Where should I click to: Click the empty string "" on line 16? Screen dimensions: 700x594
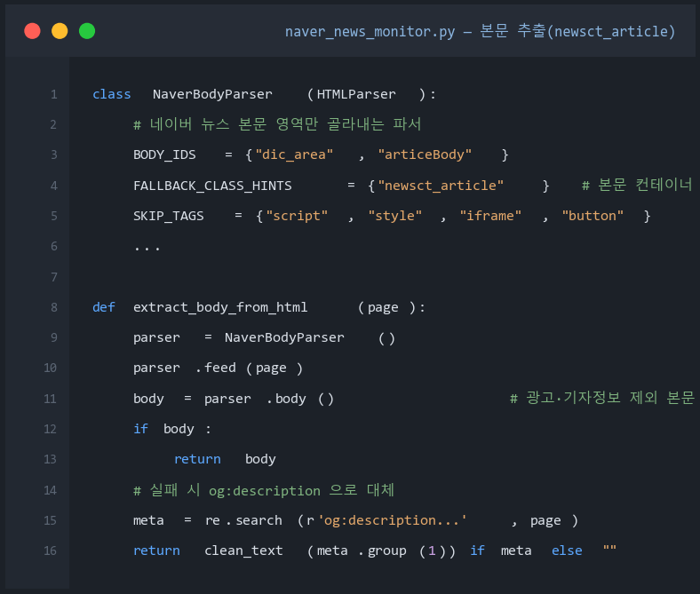[609, 548]
